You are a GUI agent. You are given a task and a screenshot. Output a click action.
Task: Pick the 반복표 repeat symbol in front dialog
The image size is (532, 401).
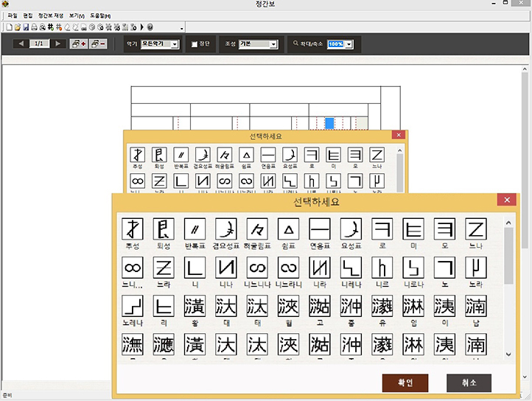click(195, 229)
